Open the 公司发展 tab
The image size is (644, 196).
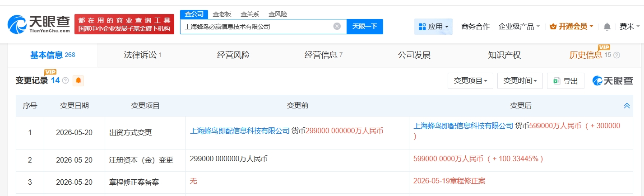[414, 55]
